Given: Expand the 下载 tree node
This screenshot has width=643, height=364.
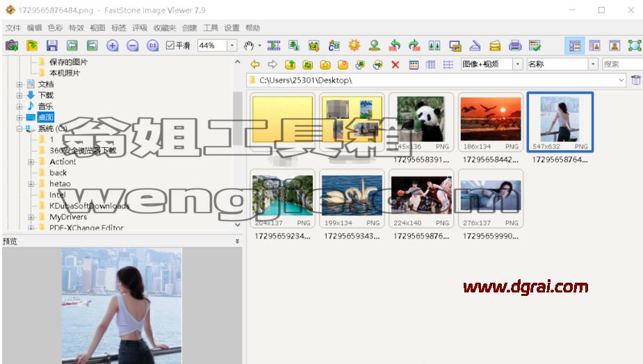Looking at the screenshot, I should click(x=19, y=95).
